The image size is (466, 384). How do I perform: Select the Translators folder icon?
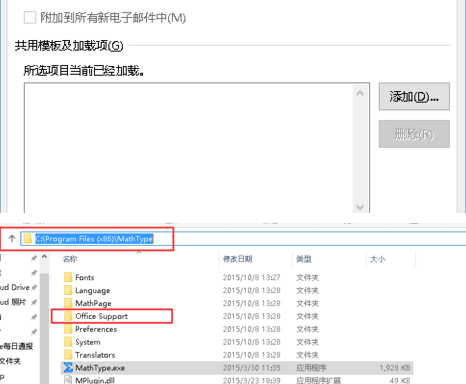68,355
